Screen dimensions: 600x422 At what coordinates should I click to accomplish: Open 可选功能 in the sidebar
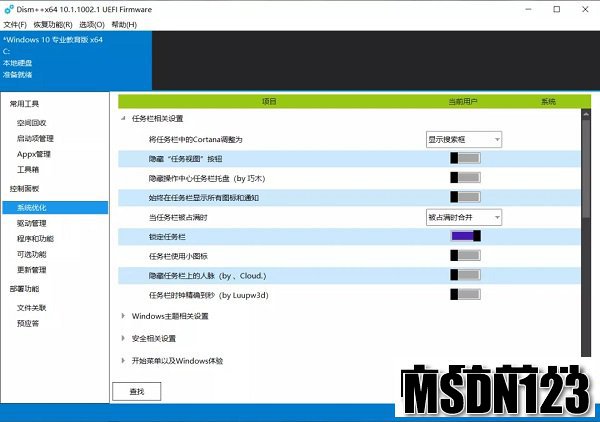pos(31,254)
